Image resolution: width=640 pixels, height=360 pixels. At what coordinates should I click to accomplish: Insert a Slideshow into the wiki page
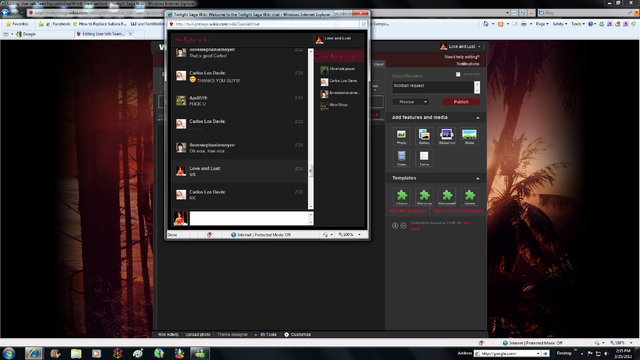tap(447, 136)
